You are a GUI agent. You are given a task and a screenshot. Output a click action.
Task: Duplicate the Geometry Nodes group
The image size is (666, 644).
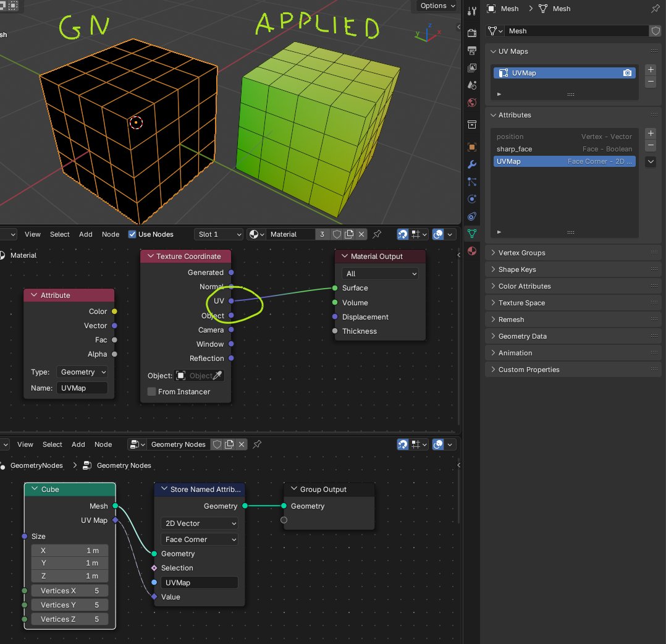click(229, 444)
